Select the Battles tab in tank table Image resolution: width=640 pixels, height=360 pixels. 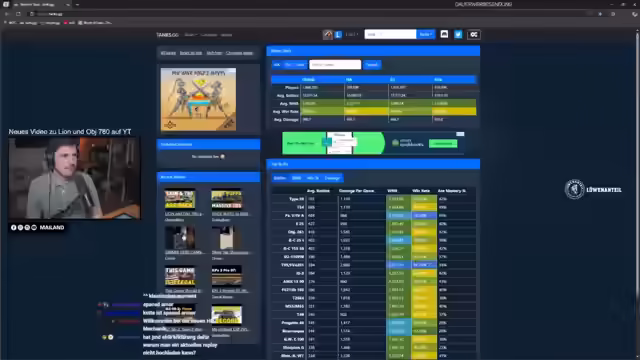280,178
